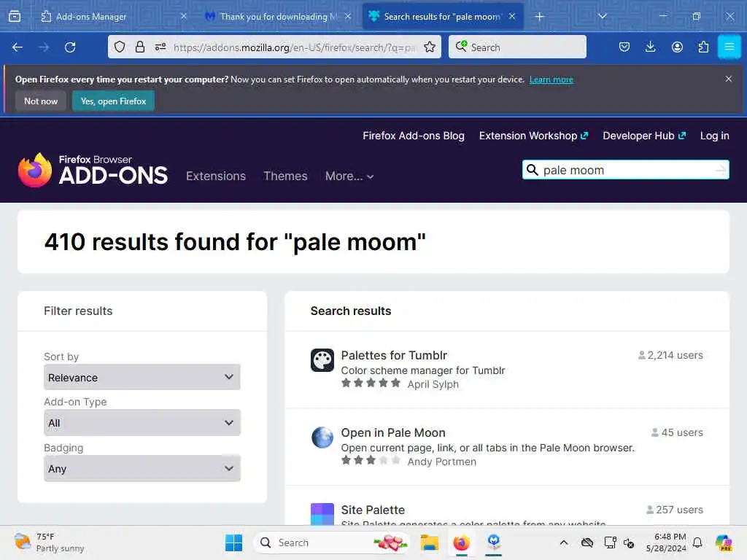Screen dimensions: 747x560
Task: Open site permissions icon in address bar
Action: (x=160, y=47)
